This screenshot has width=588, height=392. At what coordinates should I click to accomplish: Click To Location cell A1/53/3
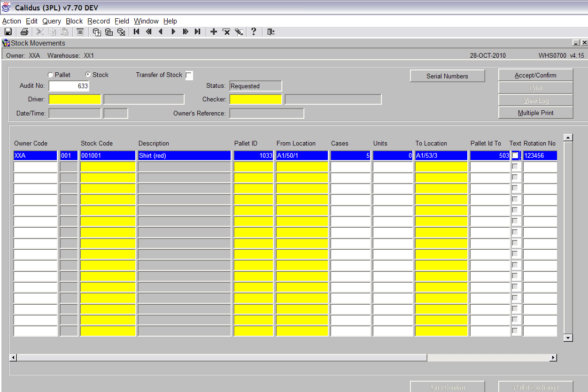tap(441, 155)
